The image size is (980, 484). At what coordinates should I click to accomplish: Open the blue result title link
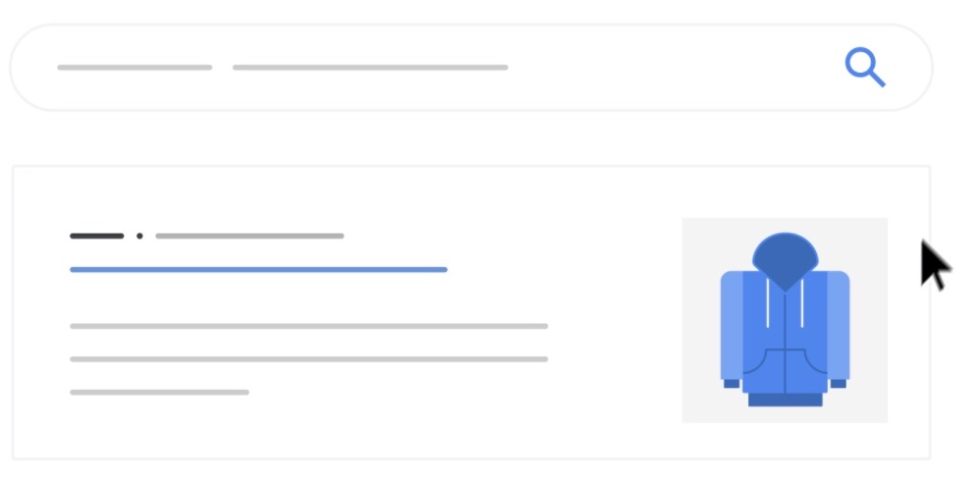pos(258,269)
